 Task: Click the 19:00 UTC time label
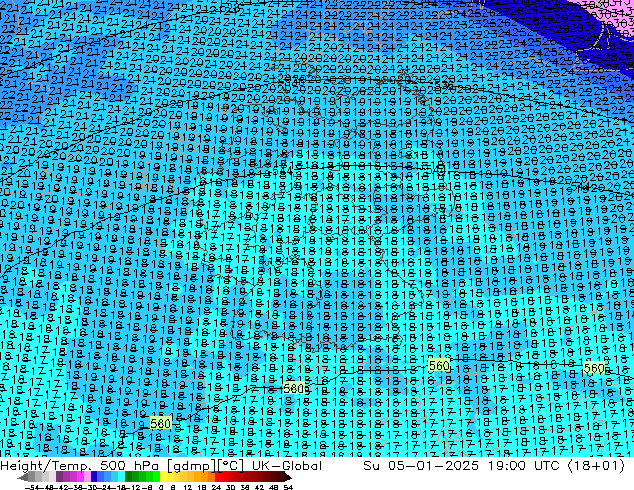pos(524,466)
